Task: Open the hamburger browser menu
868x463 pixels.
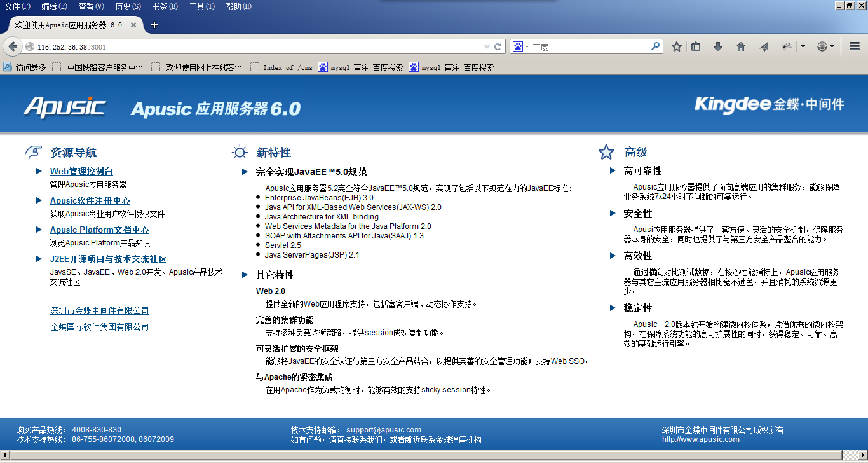Action: [x=855, y=46]
